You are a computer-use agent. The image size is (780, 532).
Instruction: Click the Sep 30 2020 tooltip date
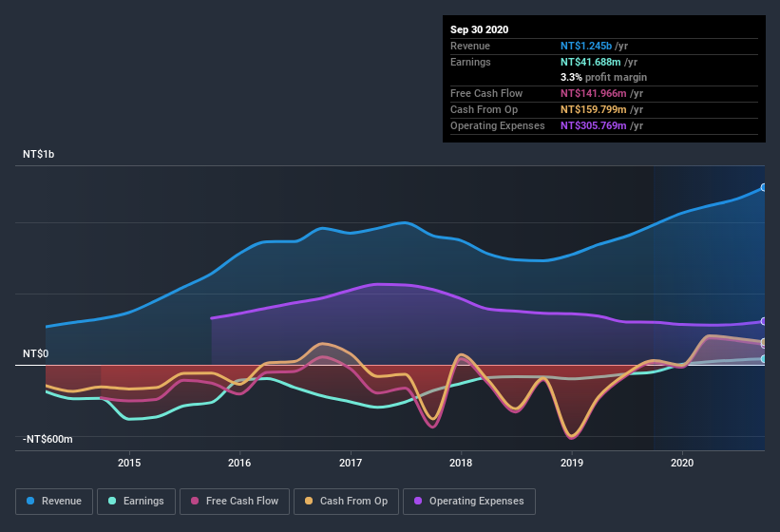[480, 29]
